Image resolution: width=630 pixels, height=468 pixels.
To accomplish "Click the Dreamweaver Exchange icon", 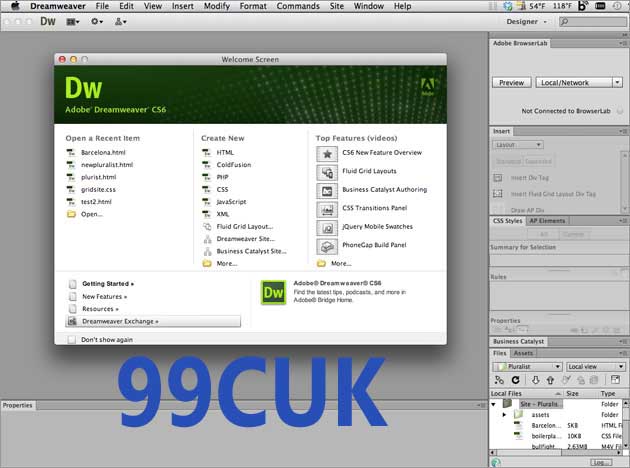I will pyautogui.click(x=72, y=321).
